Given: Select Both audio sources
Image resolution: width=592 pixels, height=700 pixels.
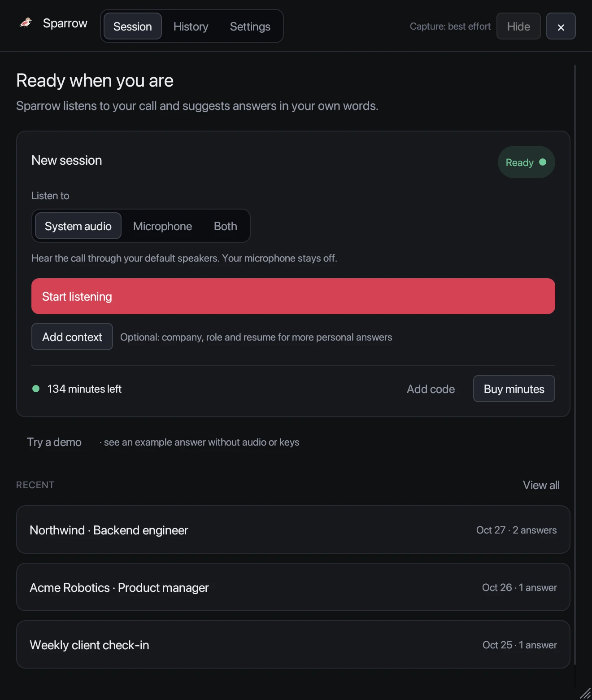Looking at the screenshot, I should (225, 226).
